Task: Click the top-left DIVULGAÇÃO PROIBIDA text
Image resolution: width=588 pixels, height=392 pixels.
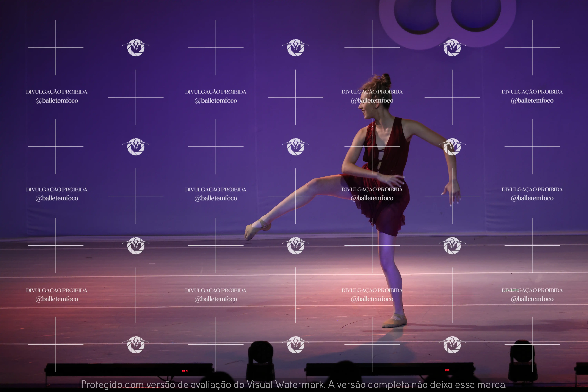Action: (57, 92)
